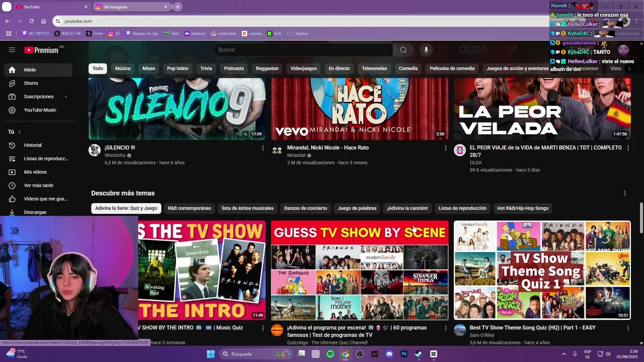Screen dimensions: 644x362
Task: Open apps grid in bookmarks bar
Action: (9, 34)
